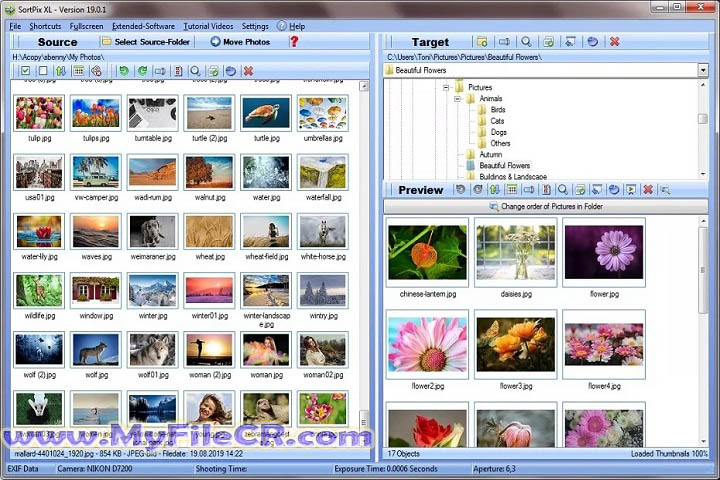
Task: Open the Beautiful Flowers folder dropdown arrow
Action: pos(703,70)
